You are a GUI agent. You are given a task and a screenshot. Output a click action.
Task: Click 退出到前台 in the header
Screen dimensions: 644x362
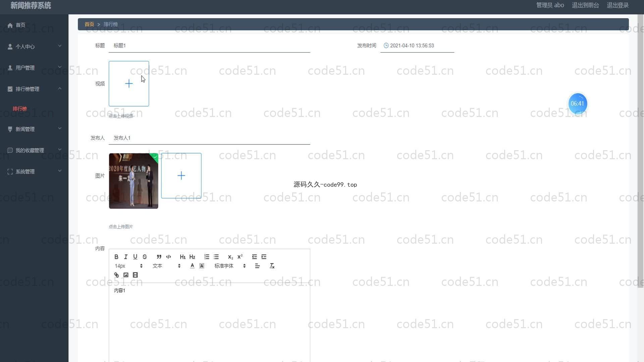[x=585, y=5]
